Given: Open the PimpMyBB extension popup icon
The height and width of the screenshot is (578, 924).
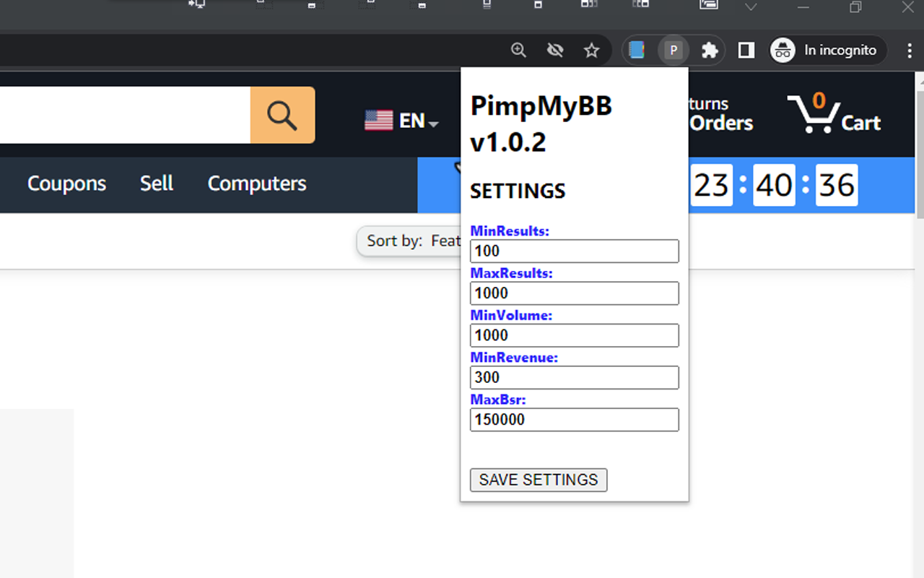Looking at the screenshot, I should [x=674, y=50].
